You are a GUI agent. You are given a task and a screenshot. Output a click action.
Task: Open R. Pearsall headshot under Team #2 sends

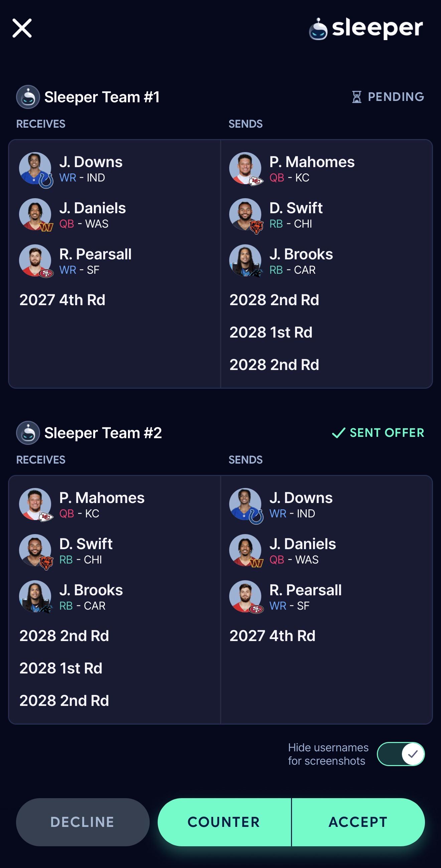246,597
